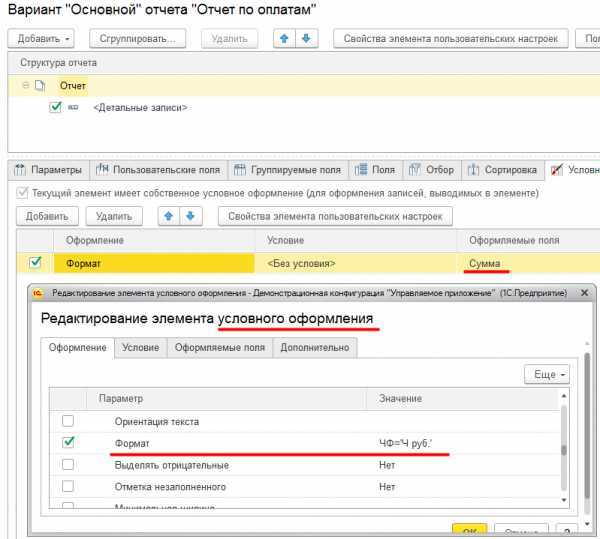Screen dimensions: 600x539
Task: Click scroll down arrow of parameter list
Action: 564,500
